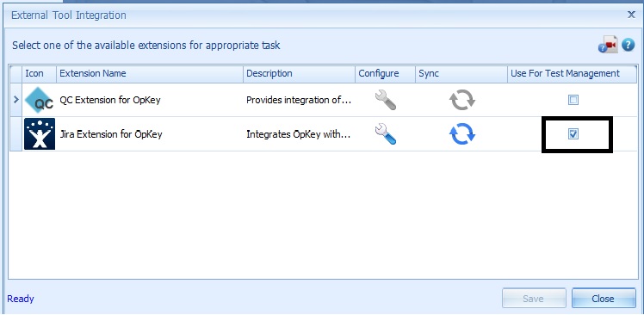Open the Jira Extension configure wrench

(x=386, y=134)
